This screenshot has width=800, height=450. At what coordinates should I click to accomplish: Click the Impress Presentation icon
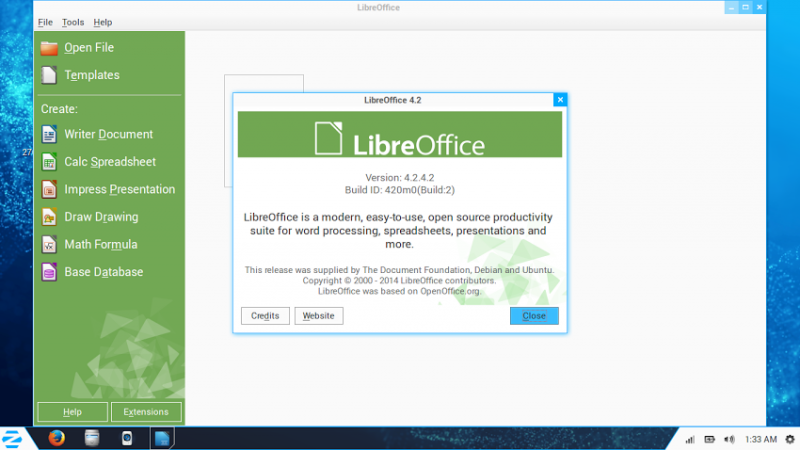click(49, 189)
